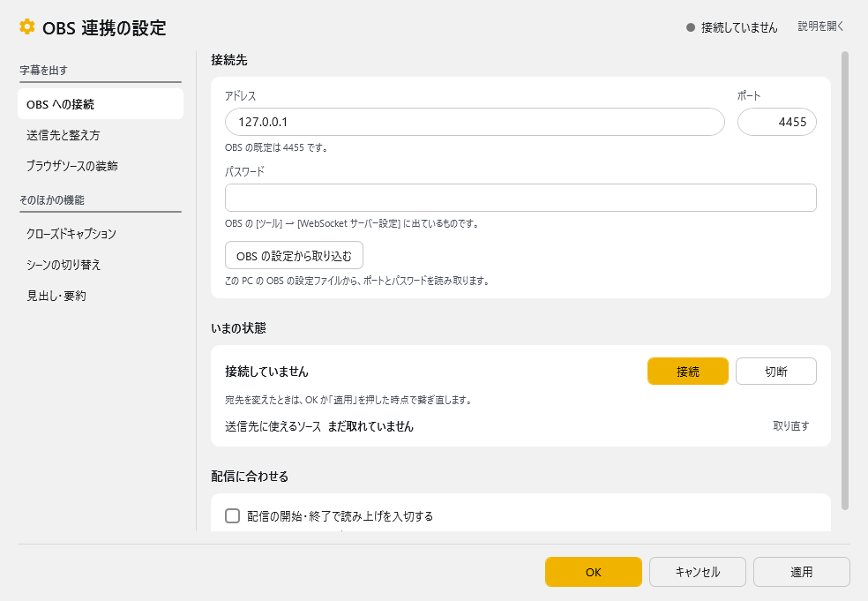868x601 pixels.
Task: Click the いまの状態 section heading
Action: point(238,328)
